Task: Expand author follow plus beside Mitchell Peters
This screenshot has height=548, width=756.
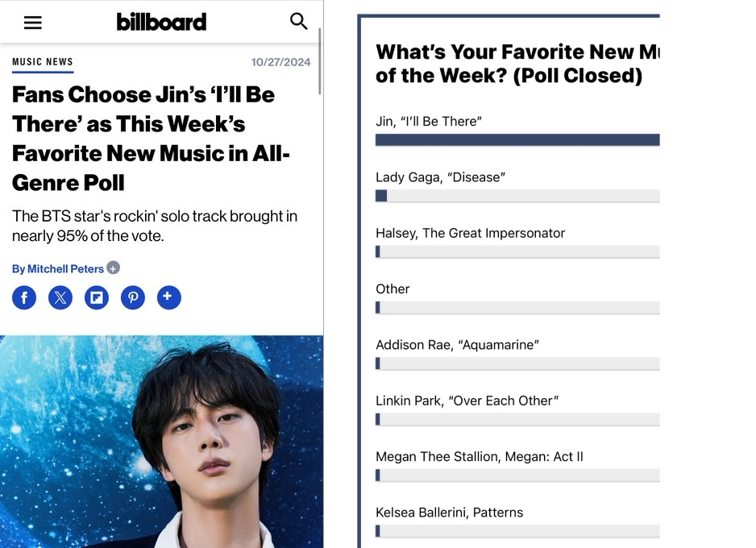Action: pyautogui.click(x=114, y=268)
